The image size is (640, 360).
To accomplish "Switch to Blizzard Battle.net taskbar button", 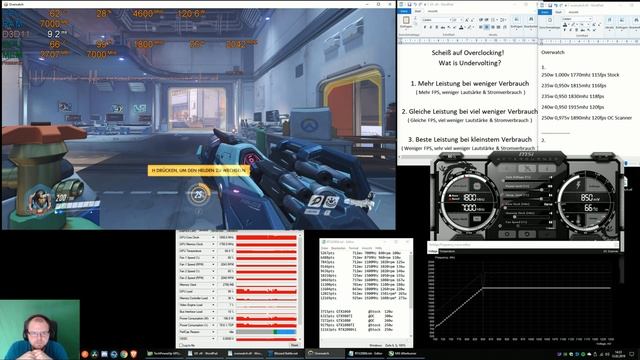I will [284, 353].
